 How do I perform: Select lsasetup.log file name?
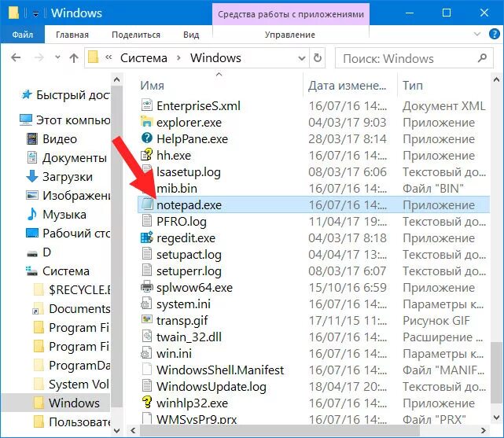pyautogui.click(x=189, y=172)
